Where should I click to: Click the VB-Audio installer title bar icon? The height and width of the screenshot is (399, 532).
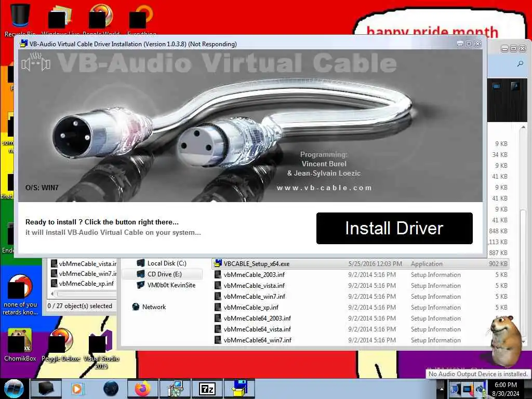pyautogui.click(x=23, y=44)
